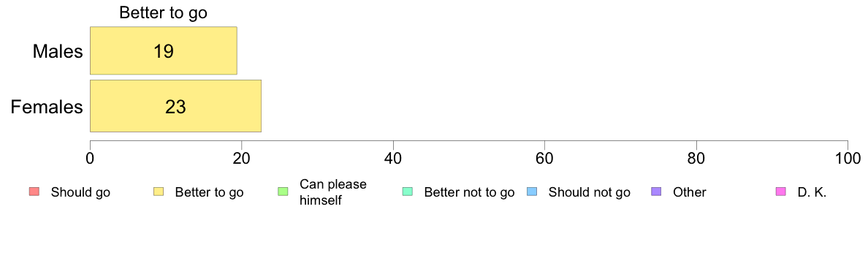868x269 pixels.
Task: Click the 40 tick label on axis
Action: (393, 158)
